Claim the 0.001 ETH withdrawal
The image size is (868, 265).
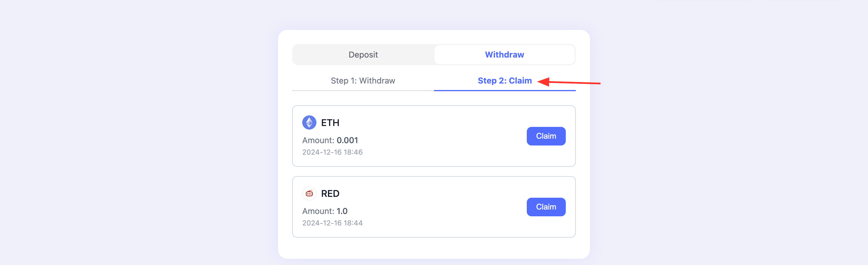coord(546,136)
